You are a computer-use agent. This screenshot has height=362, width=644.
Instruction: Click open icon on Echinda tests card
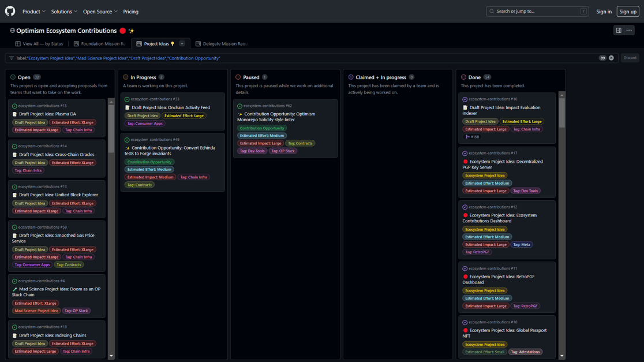point(127,140)
